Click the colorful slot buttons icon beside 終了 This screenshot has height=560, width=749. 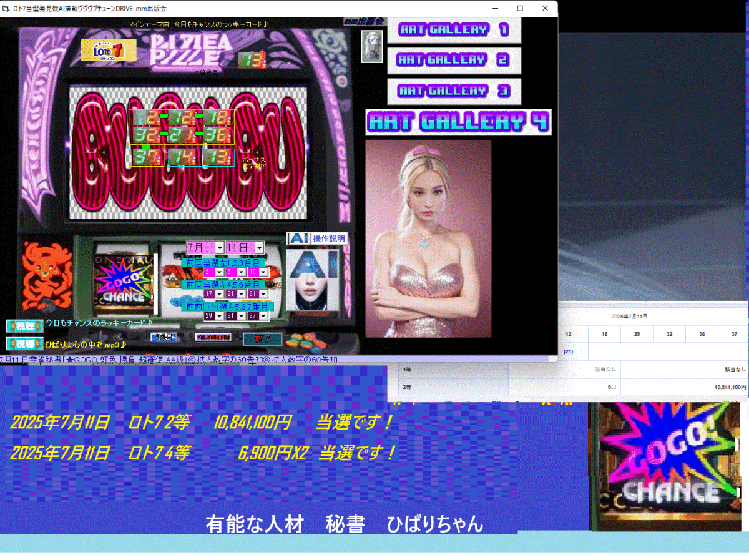click(x=303, y=341)
